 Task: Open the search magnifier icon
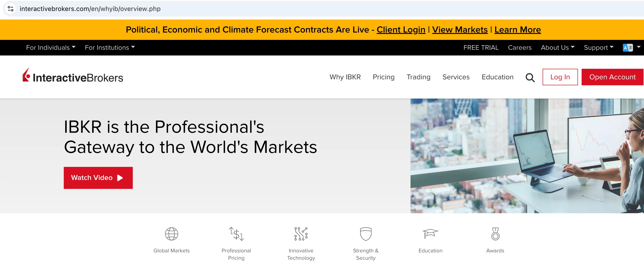530,77
